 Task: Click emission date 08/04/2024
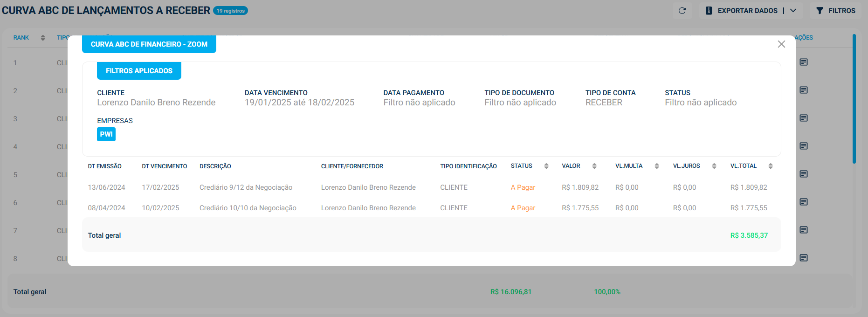106,208
